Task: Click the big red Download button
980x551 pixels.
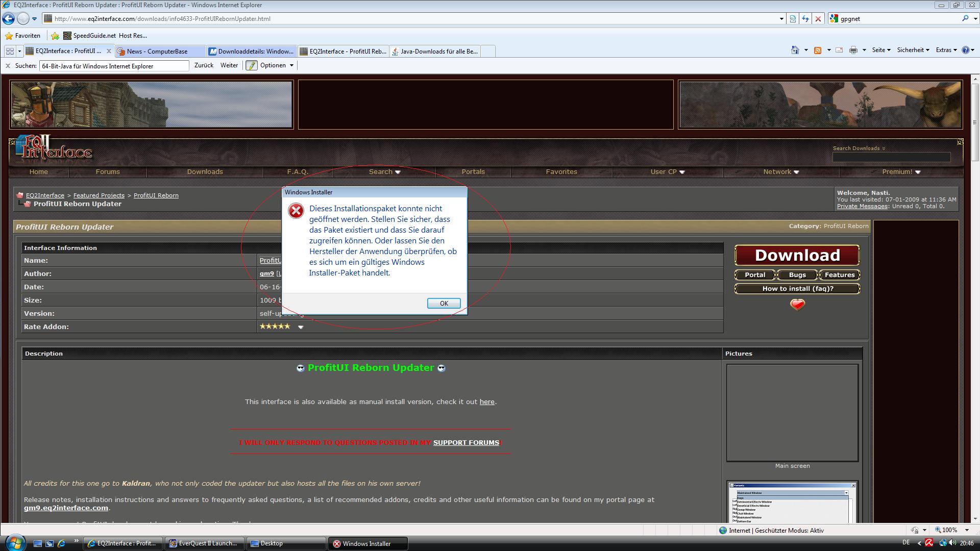Action: click(x=797, y=255)
